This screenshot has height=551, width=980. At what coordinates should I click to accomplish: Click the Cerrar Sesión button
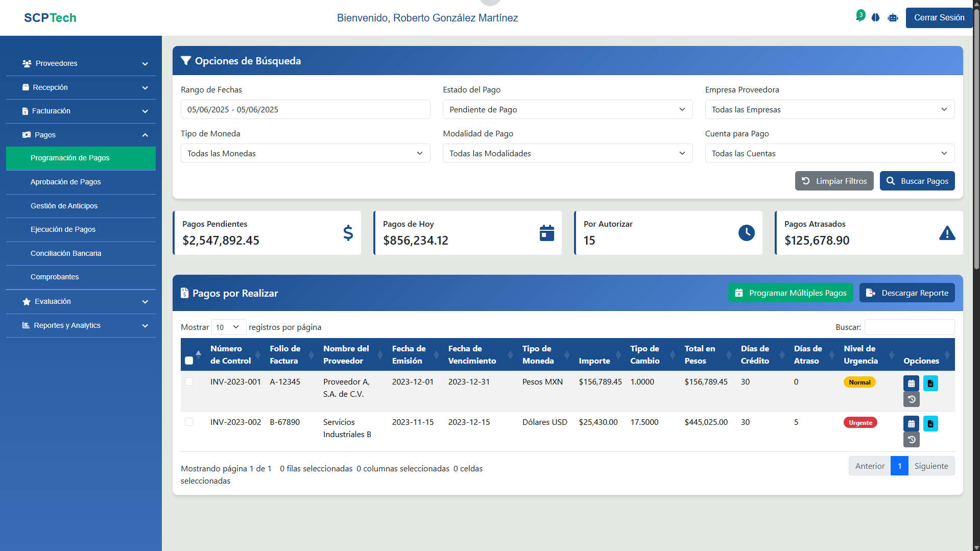[x=939, y=18]
